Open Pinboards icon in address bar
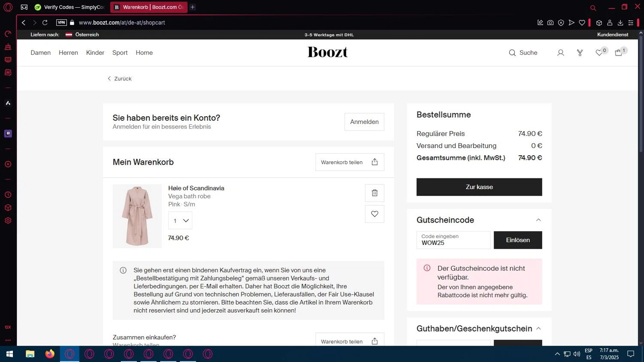This screenshot has height=362, width=644. pos(540,23)
